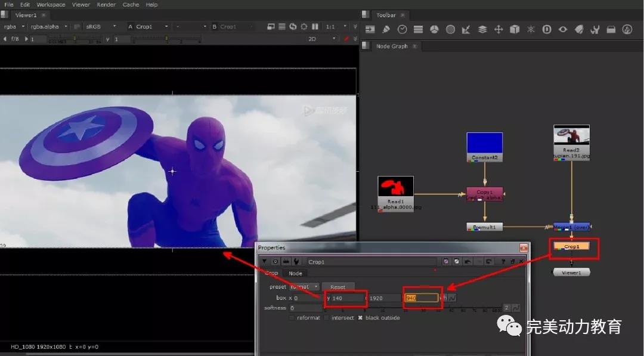The width and height of the screenshot is (644, 356).
Task: Select the Viewer1 tab
Action: pyautogui.click(x=26, y=15)
